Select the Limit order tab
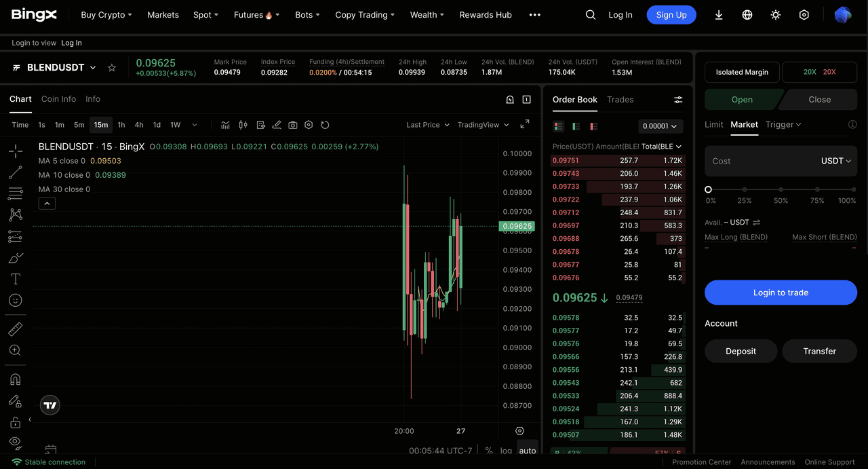The image size is (868, 469). pyautogui.click(x=713, y=124)
